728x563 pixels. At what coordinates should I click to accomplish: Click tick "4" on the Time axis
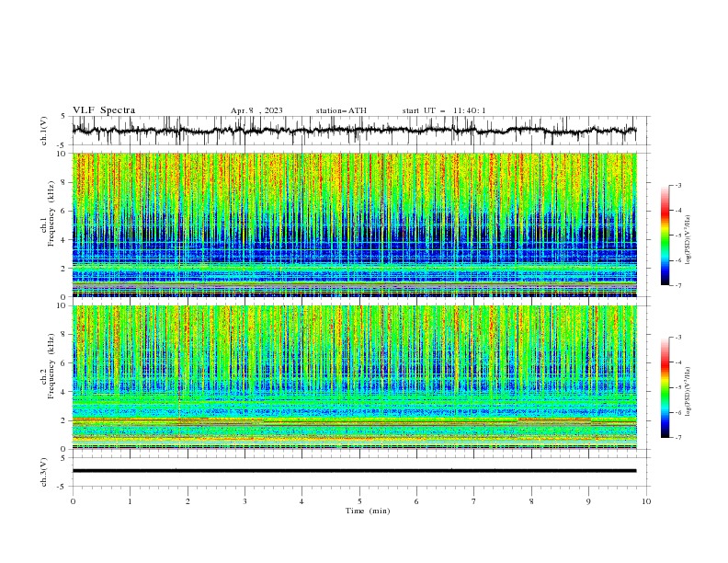tap(301, 501)
